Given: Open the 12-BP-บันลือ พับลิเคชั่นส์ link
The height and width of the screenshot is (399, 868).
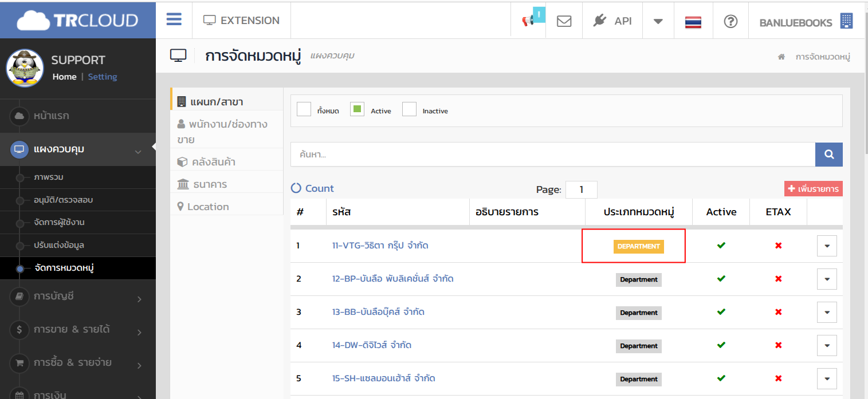Looking at the screenshot, I should point(393,279).
